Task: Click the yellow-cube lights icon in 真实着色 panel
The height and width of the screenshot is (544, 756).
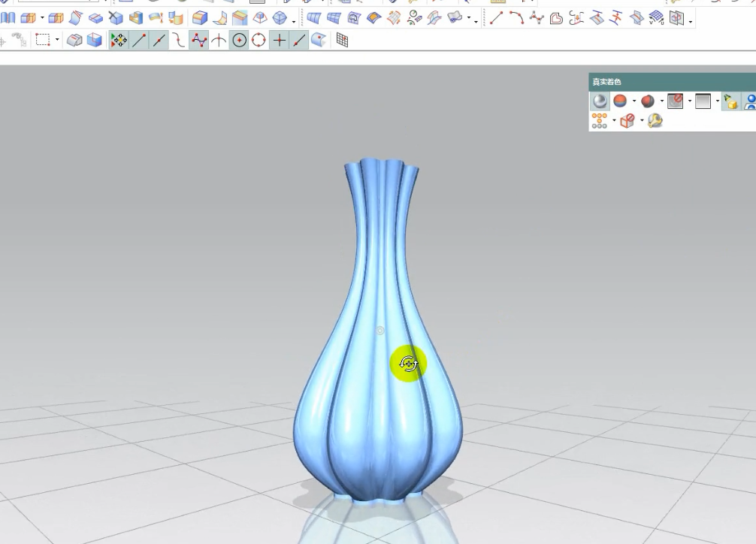Action: [731, 101]
